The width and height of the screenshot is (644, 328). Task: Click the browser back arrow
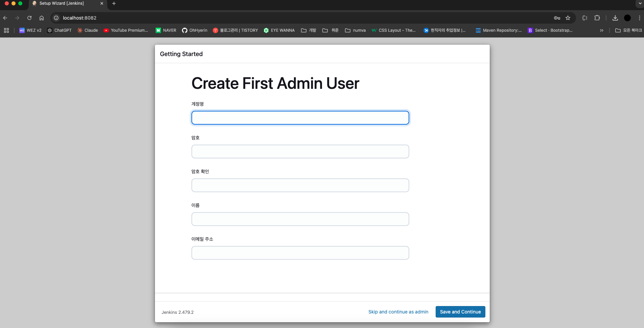tap(5, 18)
